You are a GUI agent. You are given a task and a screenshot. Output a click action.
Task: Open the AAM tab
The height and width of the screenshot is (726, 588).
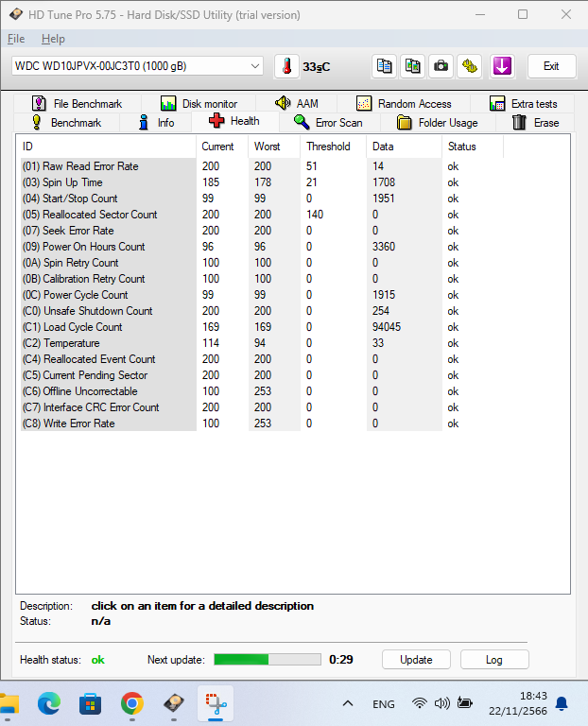click(297, 104)
